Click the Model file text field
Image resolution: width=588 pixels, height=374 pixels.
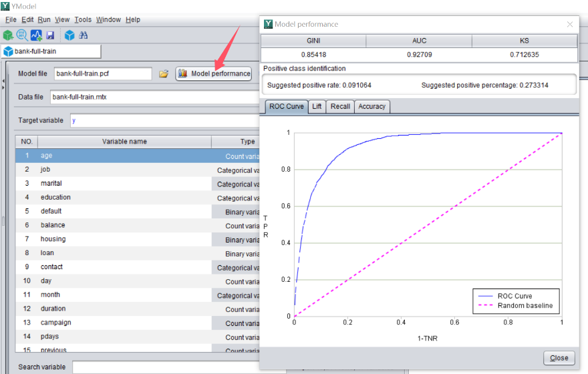[x=102, y=73]
